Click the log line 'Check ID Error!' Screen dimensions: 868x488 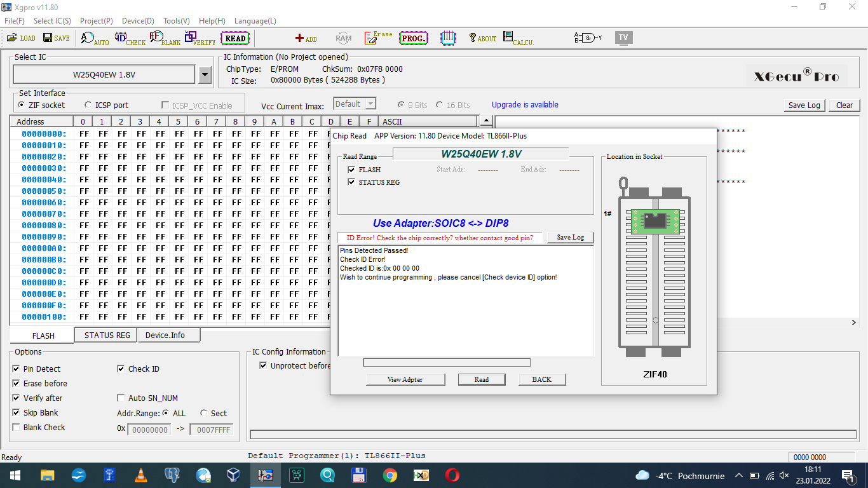[x=362, y=259]
